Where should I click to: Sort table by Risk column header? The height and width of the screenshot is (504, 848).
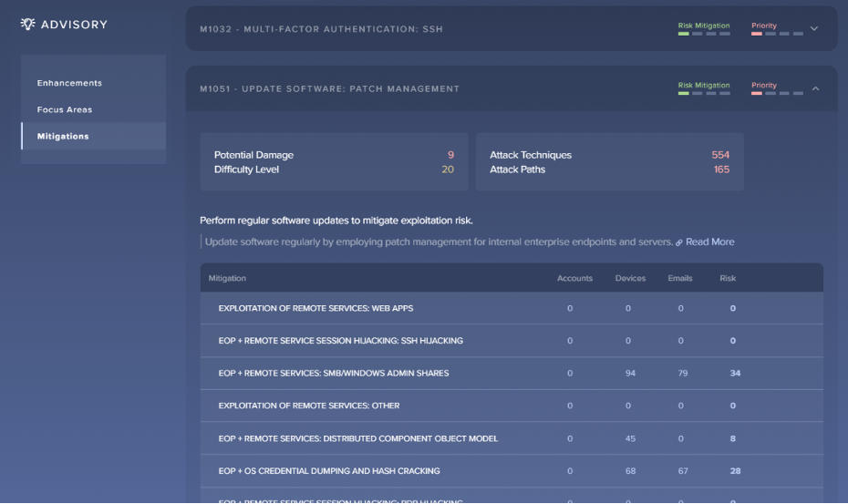[x=728, y=278]
